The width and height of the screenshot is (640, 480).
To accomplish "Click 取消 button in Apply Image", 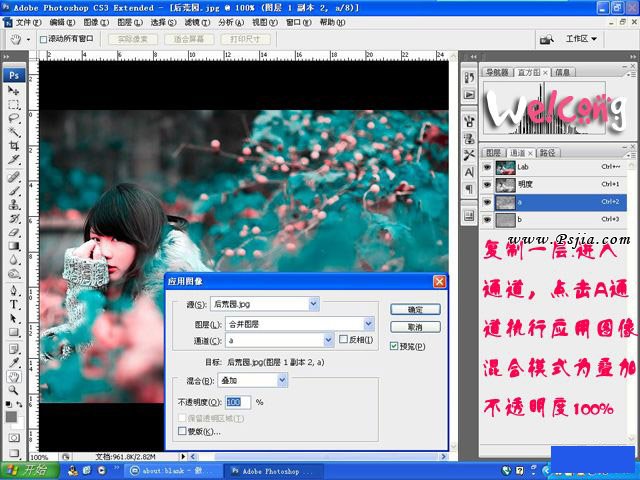I will click(x=415, y=327).
